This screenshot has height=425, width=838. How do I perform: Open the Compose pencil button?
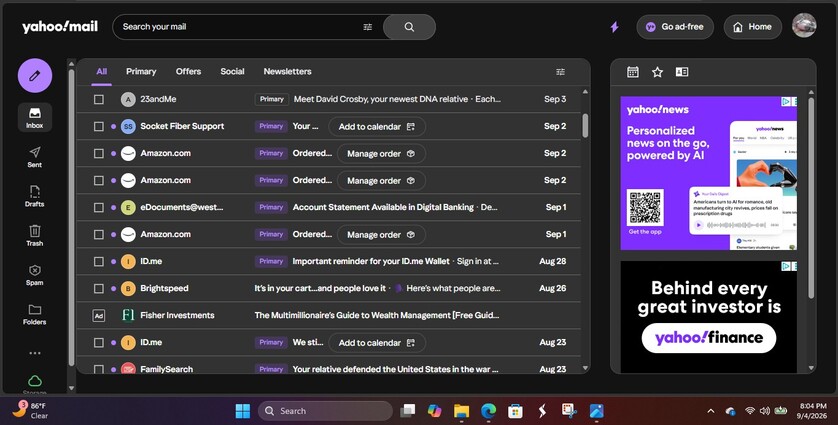click(x=35, y=75)
